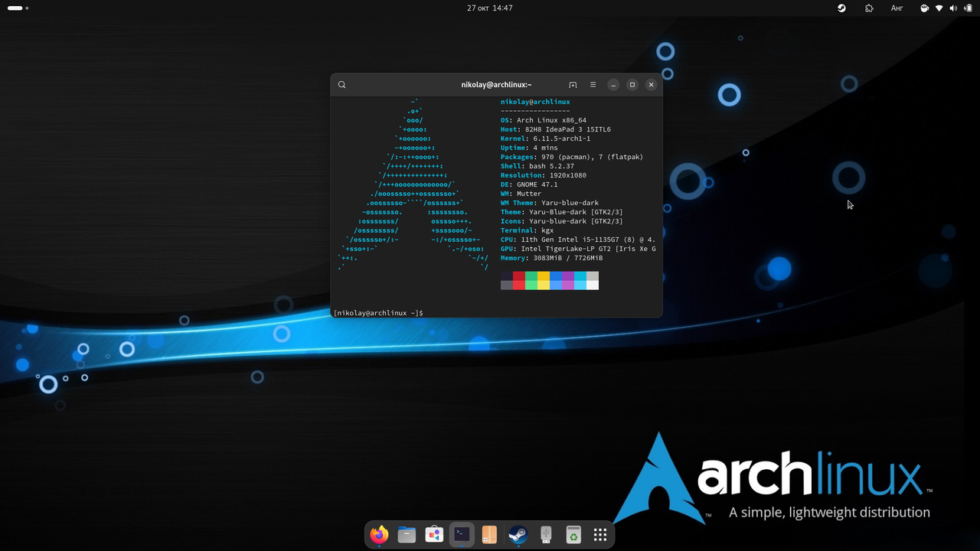This screenshot has height=551, width=980.
Task: Select the terminal icon in the dock
Action: 462,535
